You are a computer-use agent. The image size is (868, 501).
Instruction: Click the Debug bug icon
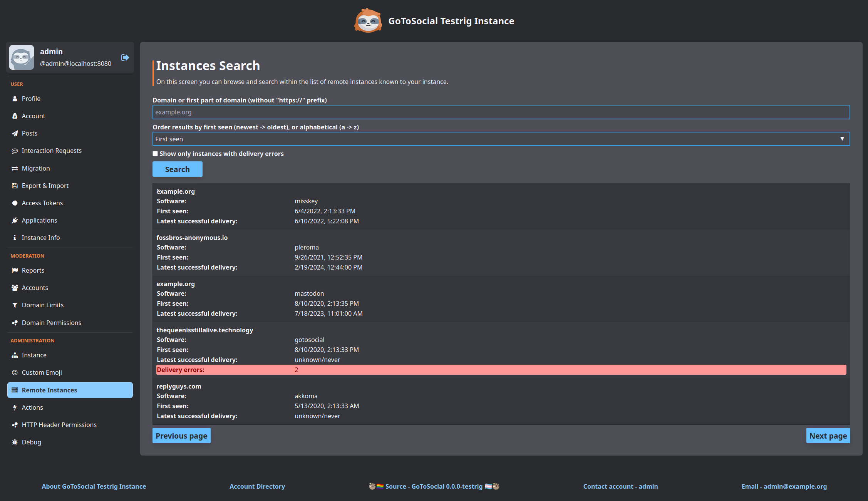(15, 442)
